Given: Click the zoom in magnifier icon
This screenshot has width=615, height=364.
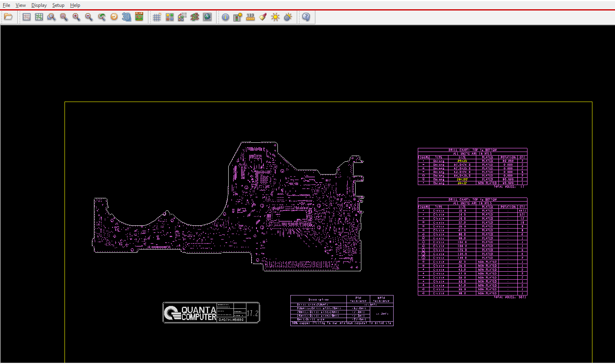Looking at the screenshot, I should coord(76,17).
